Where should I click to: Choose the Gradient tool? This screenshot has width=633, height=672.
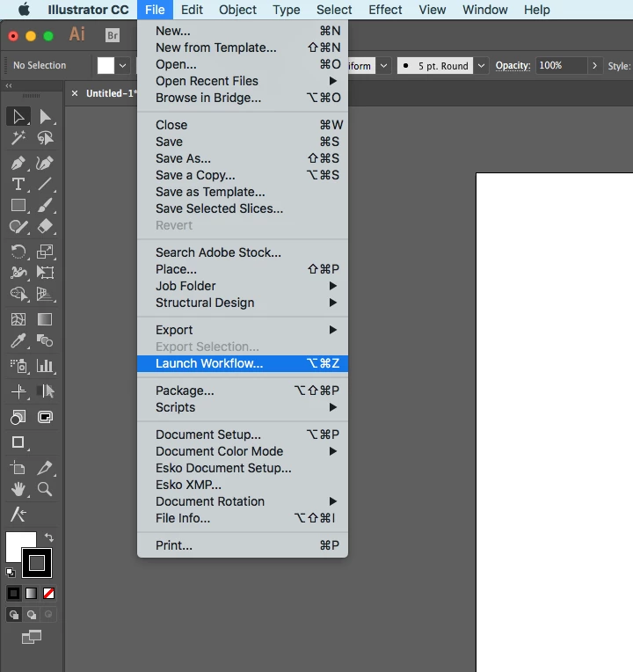[x=45, y=319]
